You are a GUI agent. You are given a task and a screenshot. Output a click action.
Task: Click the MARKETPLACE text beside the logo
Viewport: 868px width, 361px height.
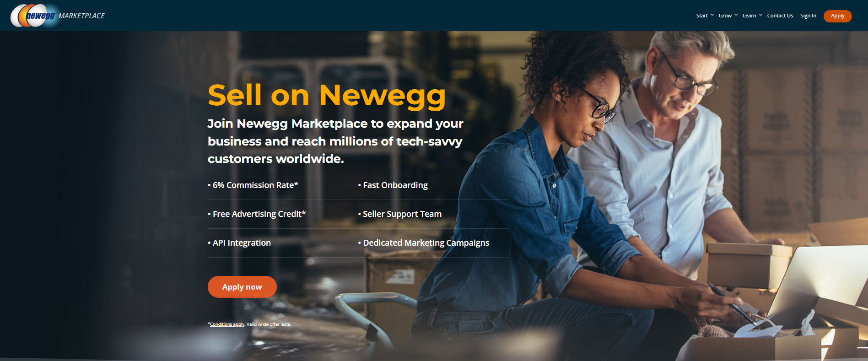tap(81, 16)
